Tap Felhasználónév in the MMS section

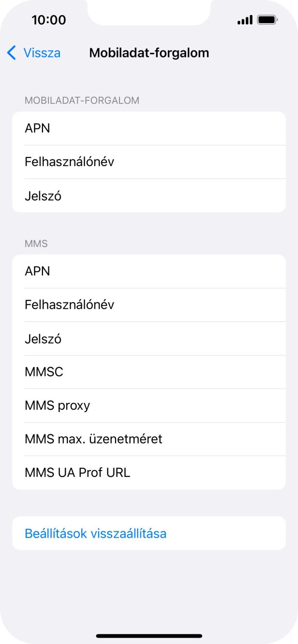point(149,305)
